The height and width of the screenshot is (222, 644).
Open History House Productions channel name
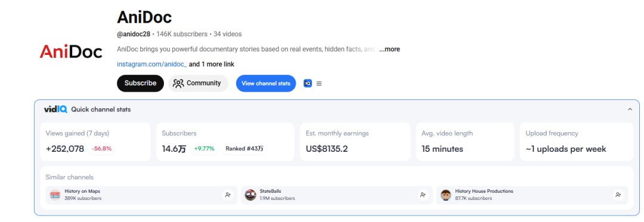click(484, 191)
